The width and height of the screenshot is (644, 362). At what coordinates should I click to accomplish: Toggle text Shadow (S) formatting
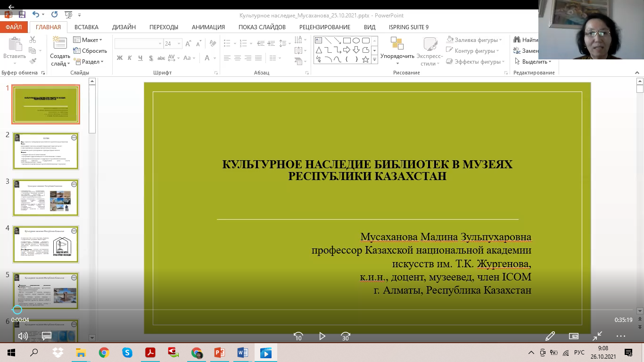[151, 58]
